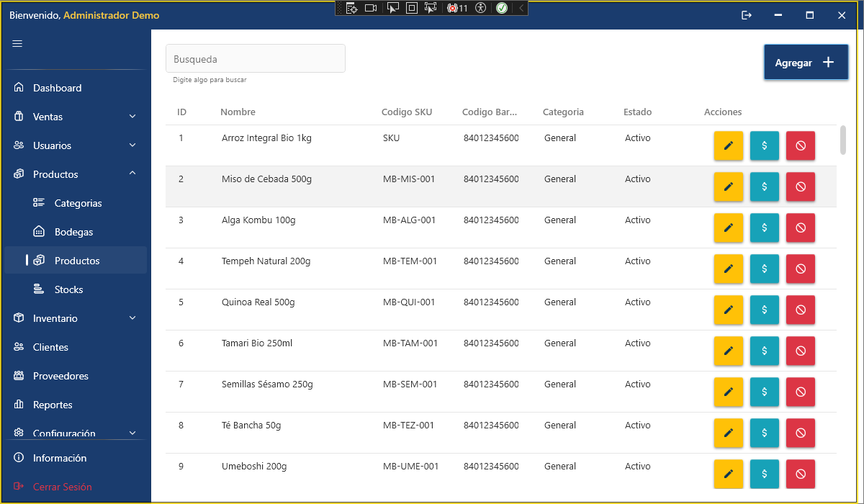Open the Stocks submenu item
The height and width of the screenshot is (504, 864).
tap(68, 289)
